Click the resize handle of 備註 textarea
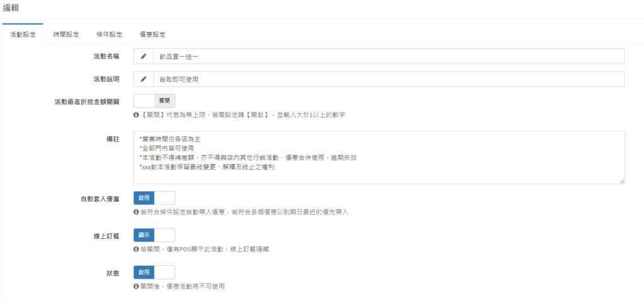Image resolution: width=644 pixels, height=303 pixels. click(x=621, y=181)
